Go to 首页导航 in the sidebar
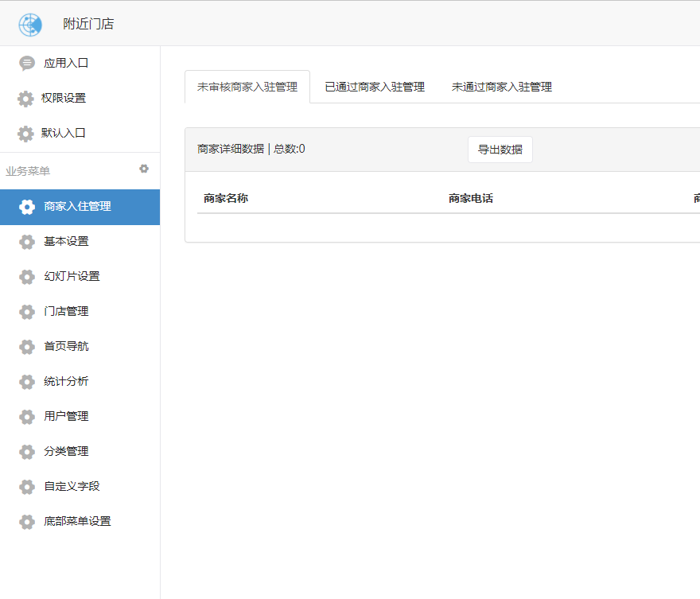This screenshot has width=700, height=599. pos(66,347)
